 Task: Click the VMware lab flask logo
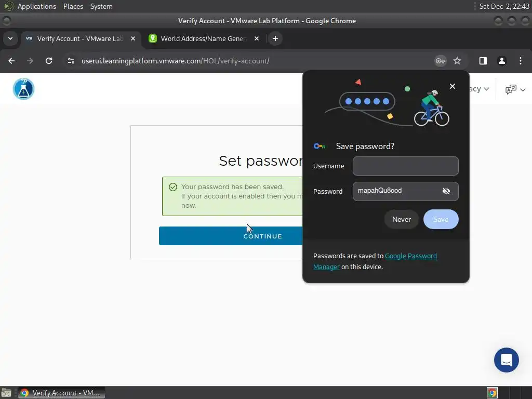(x=23, y=89)
